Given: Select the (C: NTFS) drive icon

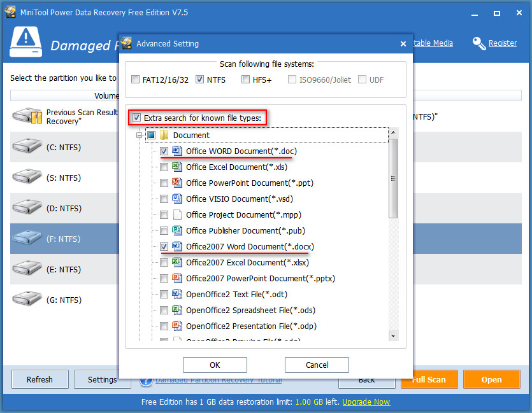Looking at the screenshot, I should [x=27, y=146].
